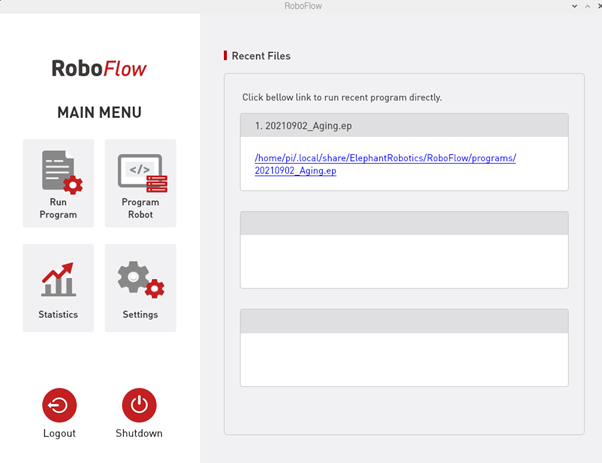Click the third empty recent file header
602x463 pixels.
coord(404,320)
